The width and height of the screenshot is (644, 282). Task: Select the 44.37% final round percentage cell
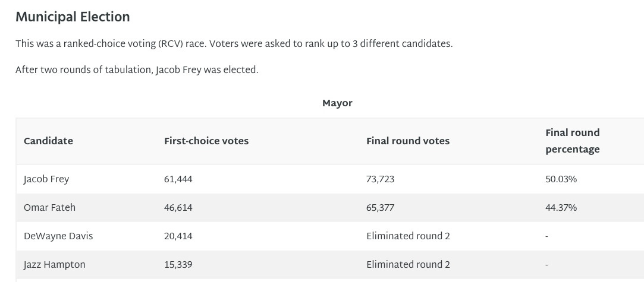pos(561,208)
